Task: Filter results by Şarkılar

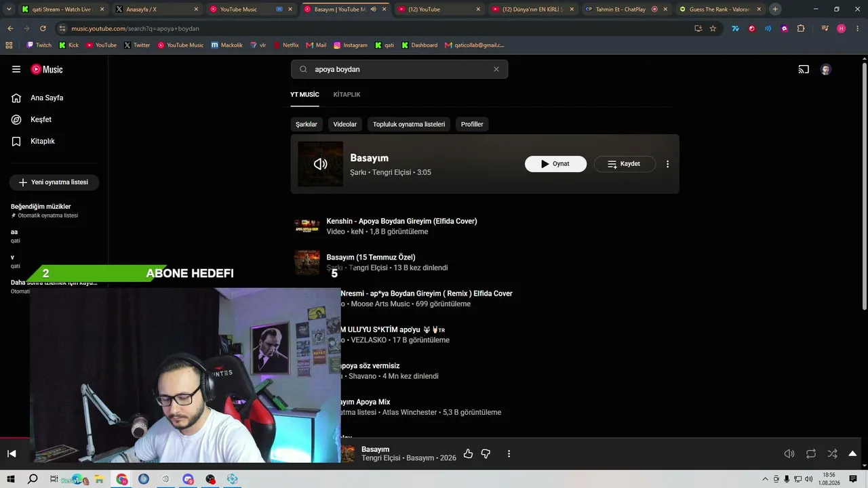Action: point(307,124)
